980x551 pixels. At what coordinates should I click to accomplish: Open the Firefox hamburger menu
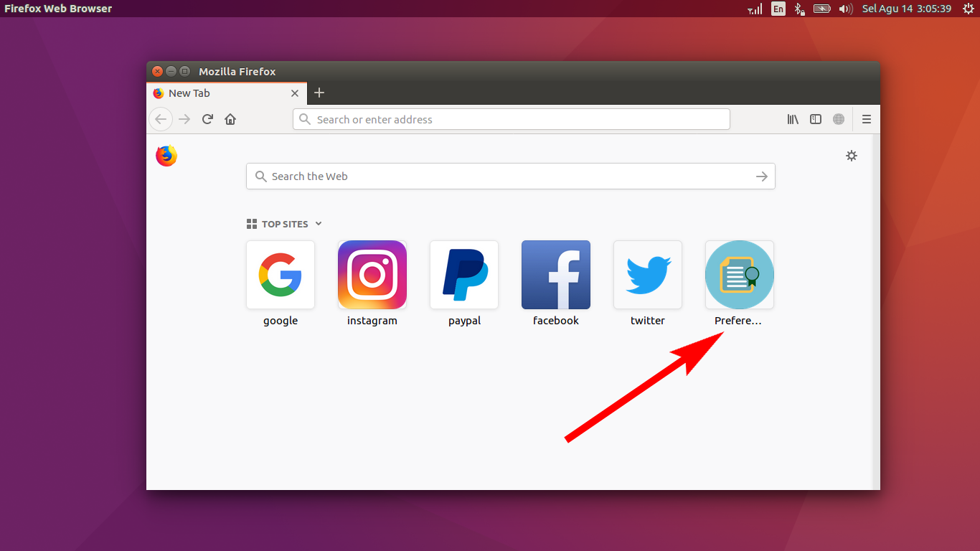[867, 119]
